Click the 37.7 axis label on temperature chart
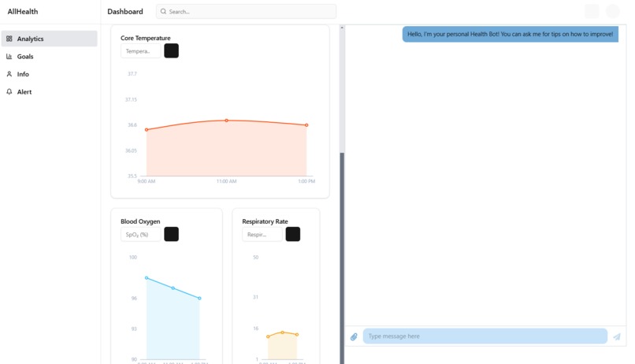635x364 pixels. pos(132,74)
